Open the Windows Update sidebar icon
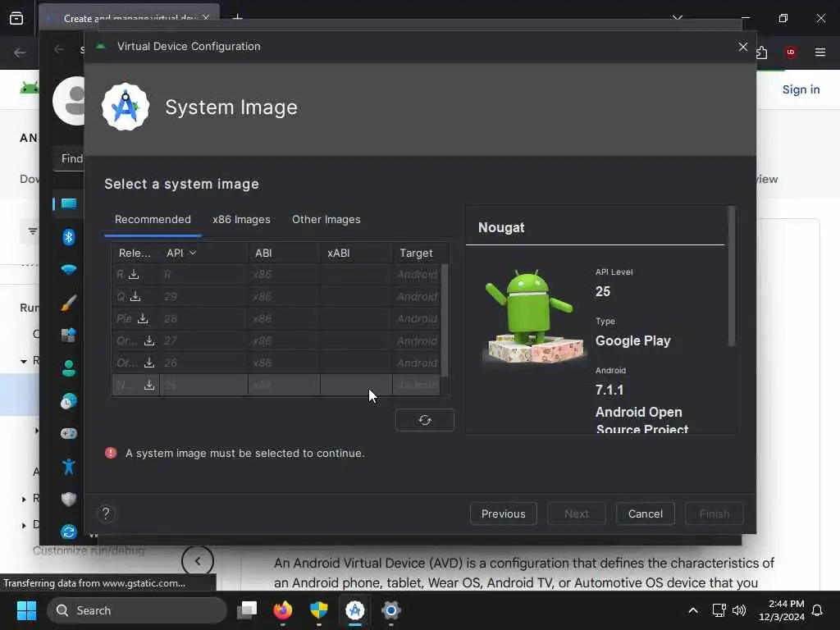This screenshot has height=630, width=840. coord(69,532)
